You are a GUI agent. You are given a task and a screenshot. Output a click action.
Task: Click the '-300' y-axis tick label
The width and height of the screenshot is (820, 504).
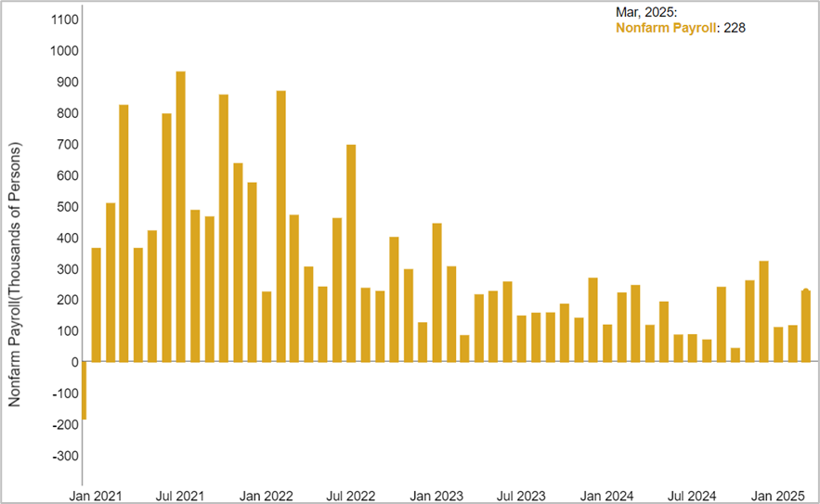[x=65, y=456]
